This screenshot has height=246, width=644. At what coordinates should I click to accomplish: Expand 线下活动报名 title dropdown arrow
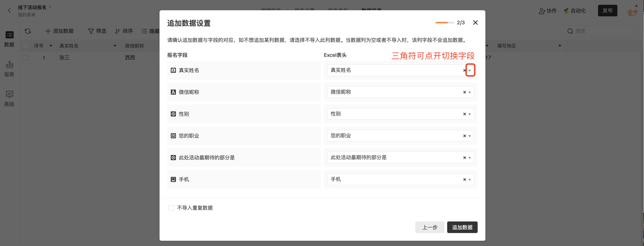coord(50,7)
